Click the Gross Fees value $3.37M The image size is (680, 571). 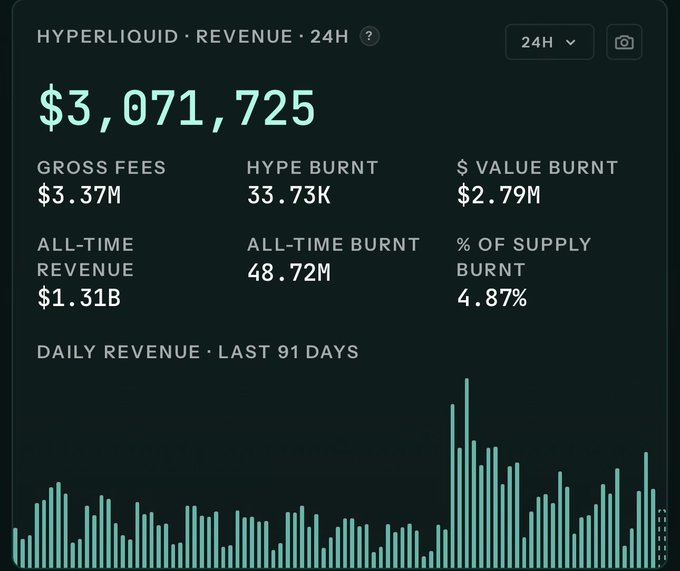pyautogui.click(x=79, y=195)
